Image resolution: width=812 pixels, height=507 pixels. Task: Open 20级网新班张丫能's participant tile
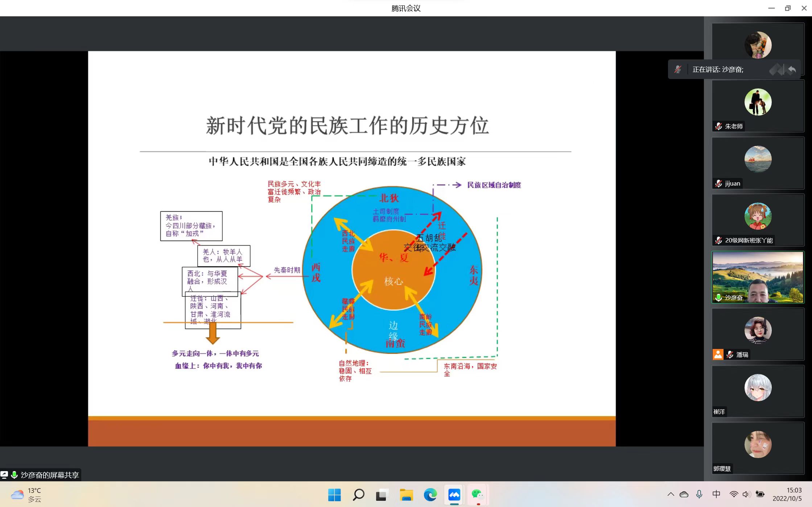pos(758,220)
